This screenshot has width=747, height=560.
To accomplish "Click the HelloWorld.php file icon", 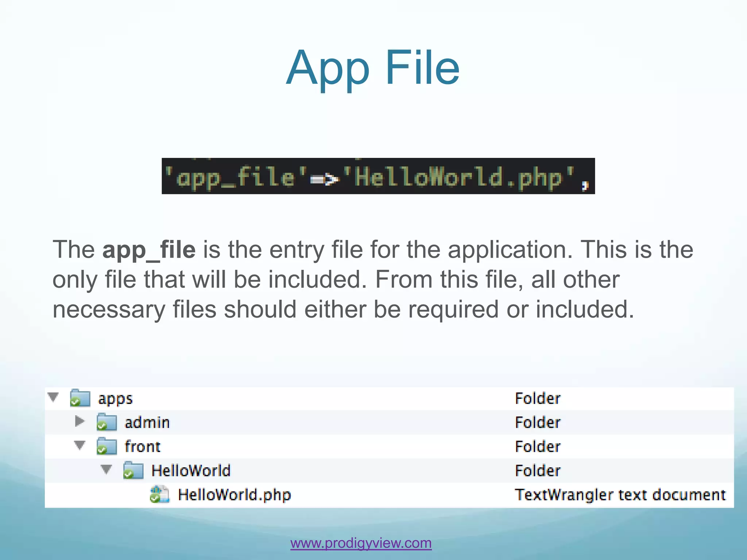I will 160,494.
